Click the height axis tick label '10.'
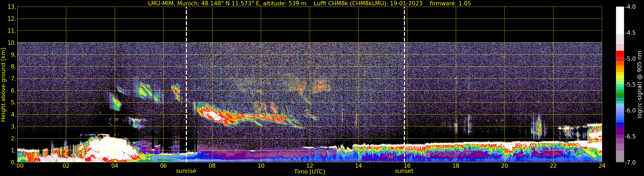644x176 pixels. (x=12, y=43)
